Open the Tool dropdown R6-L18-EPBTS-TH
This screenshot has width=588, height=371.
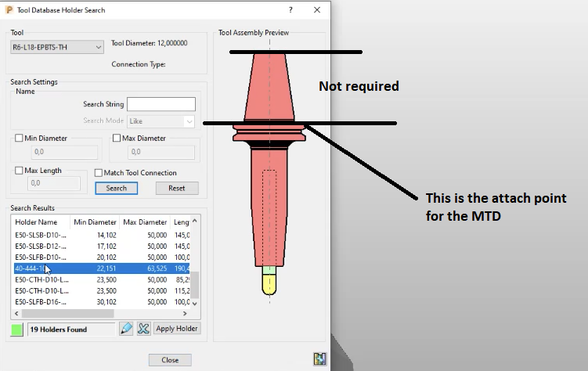(x=57, y=47)
